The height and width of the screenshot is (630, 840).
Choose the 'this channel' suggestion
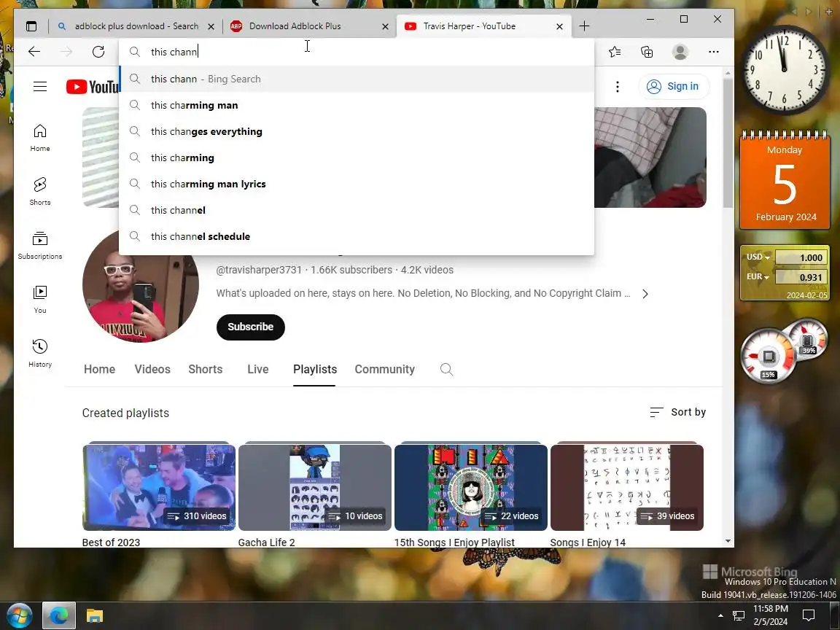(357, 210)
